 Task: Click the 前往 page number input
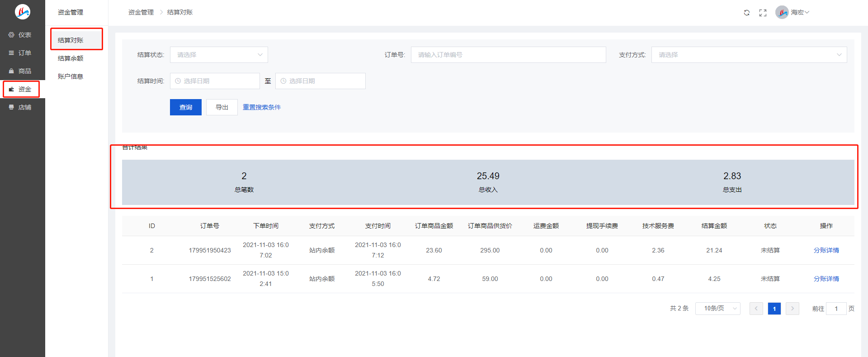coord(836,309)
